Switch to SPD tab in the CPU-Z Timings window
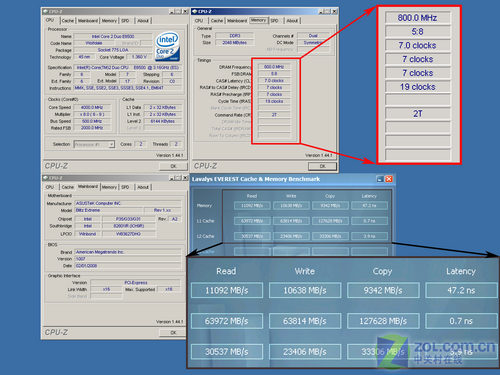 tap(274, 21)
